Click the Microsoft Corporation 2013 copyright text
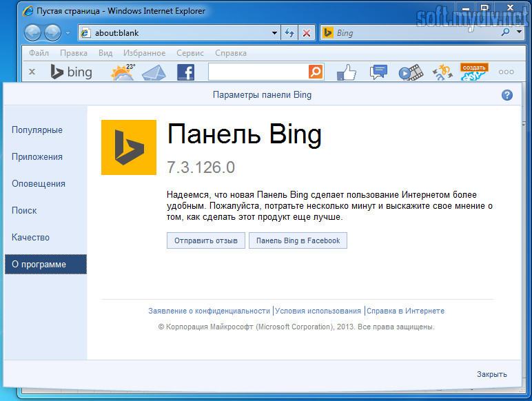The height and width of the screenshot is (401, 532). pyautogui.click(x=296, y=327)
